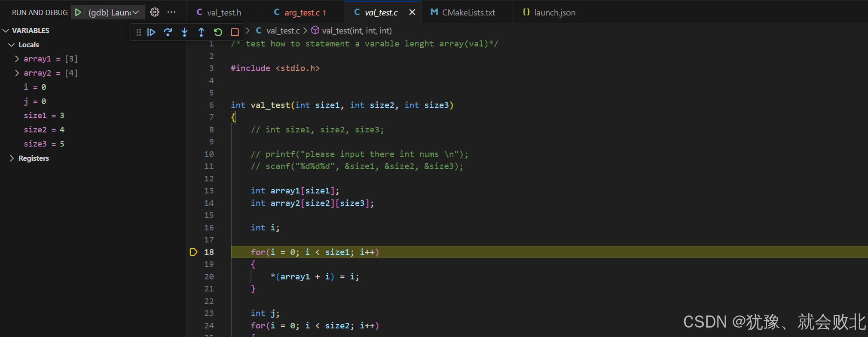868x337 pixels.
Task: Place cursor on the #include <stdio.h> line
Action: [275, 68]
